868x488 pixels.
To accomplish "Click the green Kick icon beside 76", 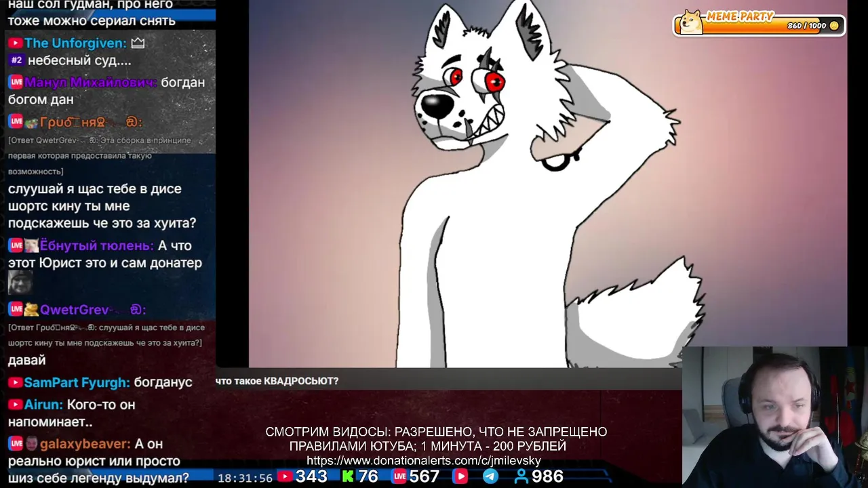I will (x=348, y=477).
